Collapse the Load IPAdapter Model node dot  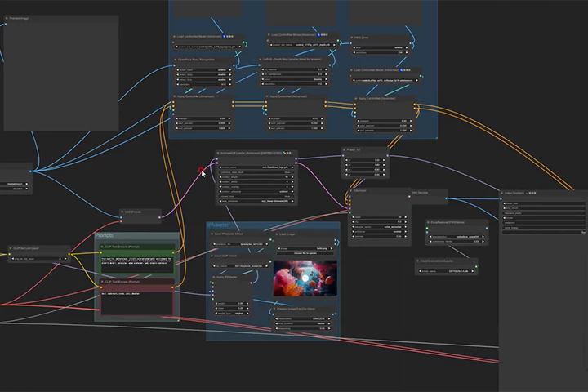212,234
